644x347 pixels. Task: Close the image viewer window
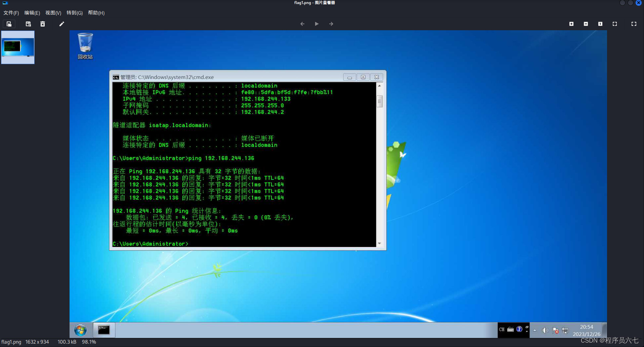639,3
